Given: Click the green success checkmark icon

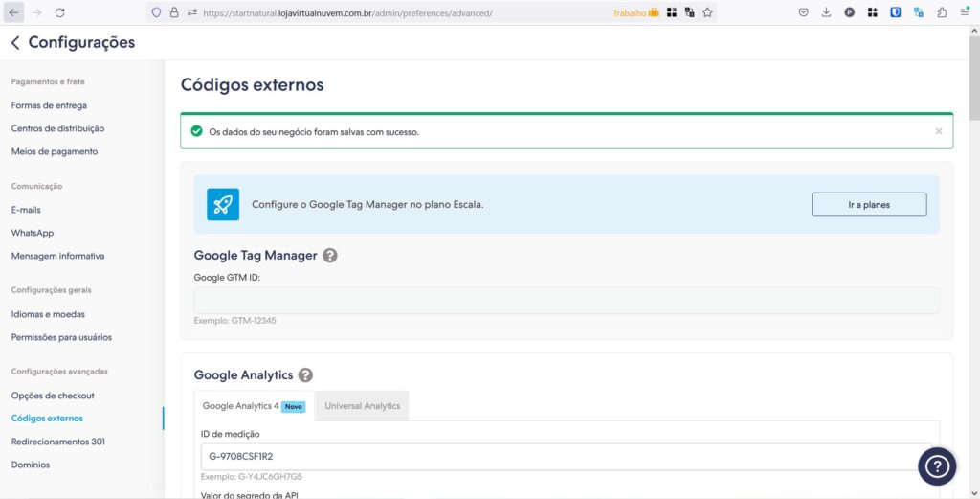Looking at the screenshot, I should [x=197, y=131].
